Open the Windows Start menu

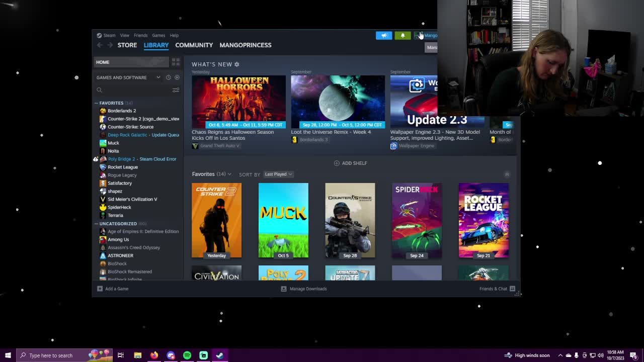(8, 355)
